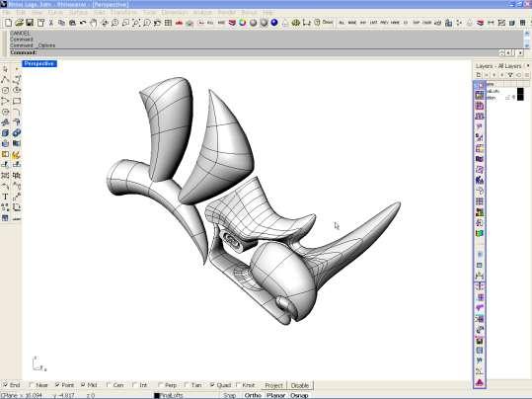Click the color wheel Object Properties icon

coord(243,23)
